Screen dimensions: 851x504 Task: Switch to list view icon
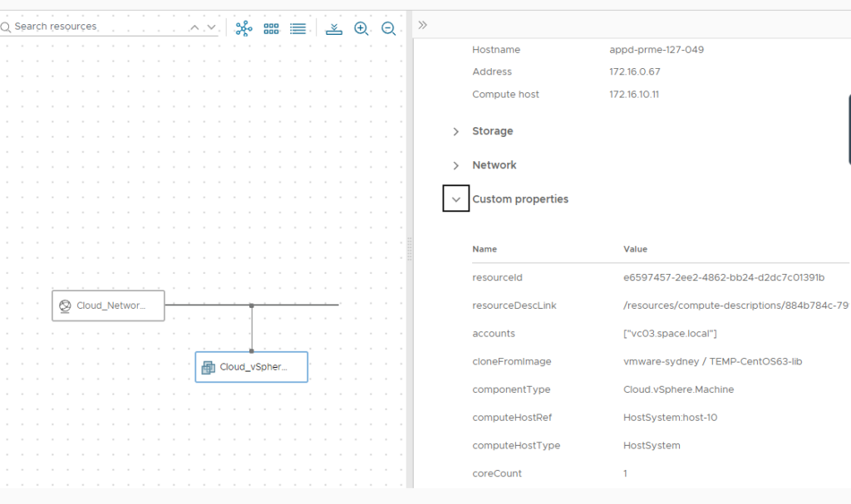(x=298, y=29)
